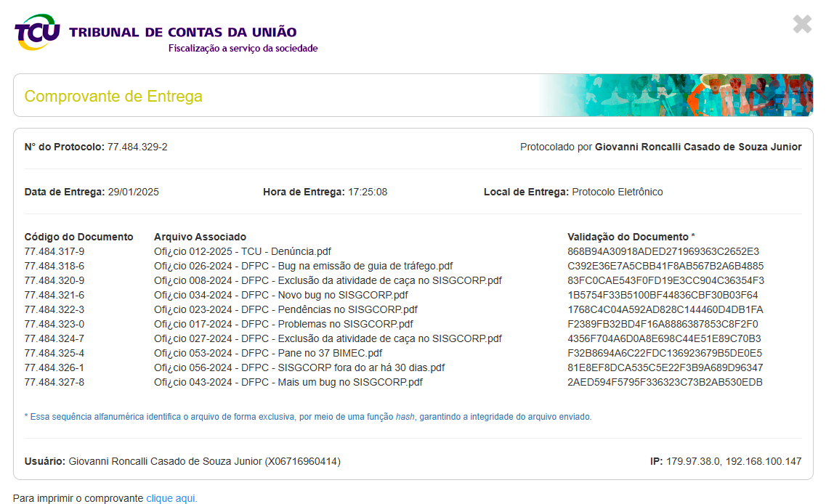Viewport: 826px width, 504px height.
Task: Click file 056-2024 SISGCORP fora do ar
Action: [299, 367]
